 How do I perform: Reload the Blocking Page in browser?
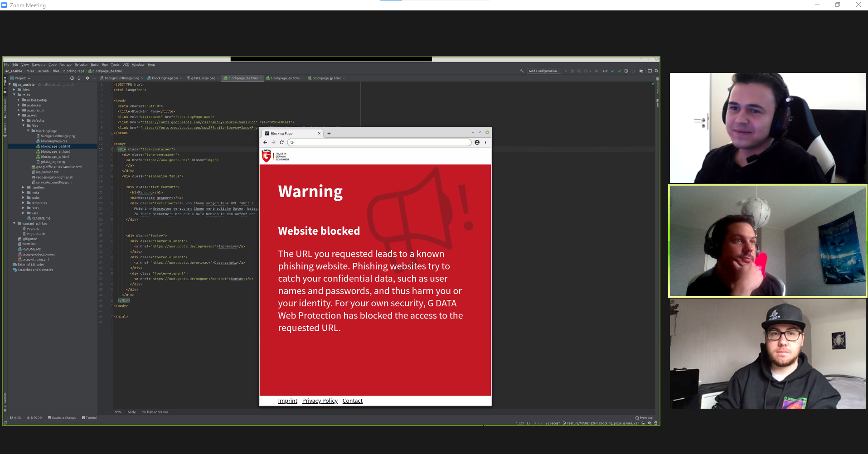(x=281, y=142)
